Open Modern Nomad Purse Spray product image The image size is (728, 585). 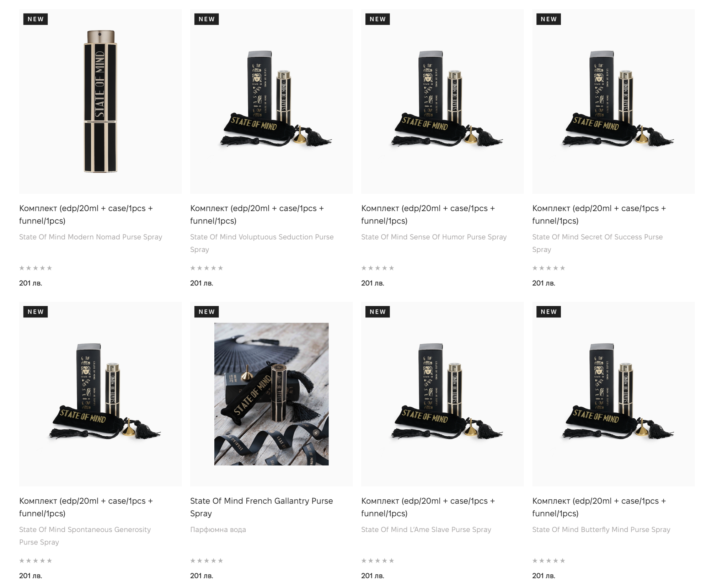(x=100, y=101)
